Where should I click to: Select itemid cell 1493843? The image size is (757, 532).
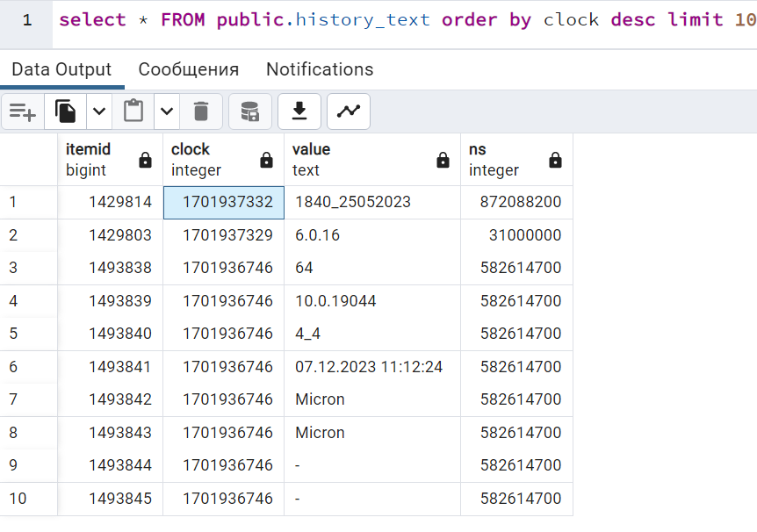pyautogui.click(x=110, y=433)
